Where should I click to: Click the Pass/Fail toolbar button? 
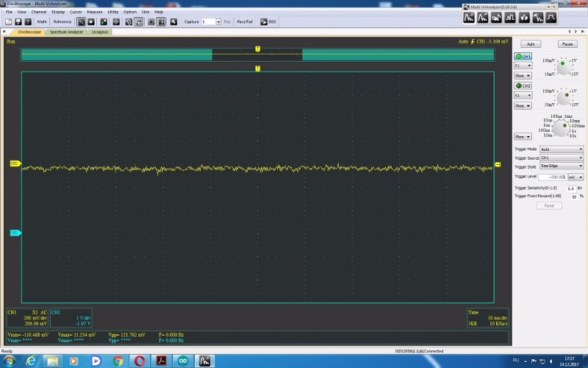click(x=245, y=22)
